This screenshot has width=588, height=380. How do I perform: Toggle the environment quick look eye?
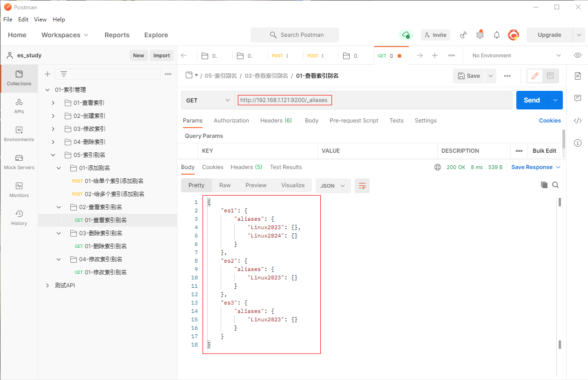pyautogui.click(x=578, y=55)
